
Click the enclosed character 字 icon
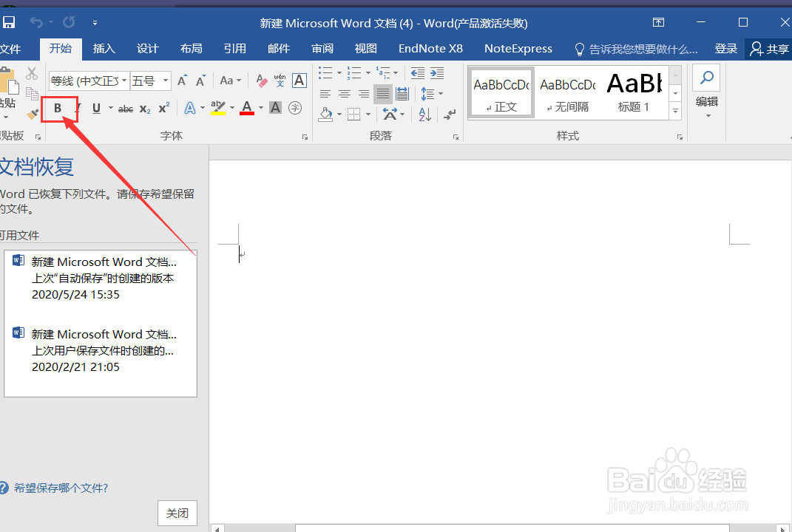click(295, 108)
